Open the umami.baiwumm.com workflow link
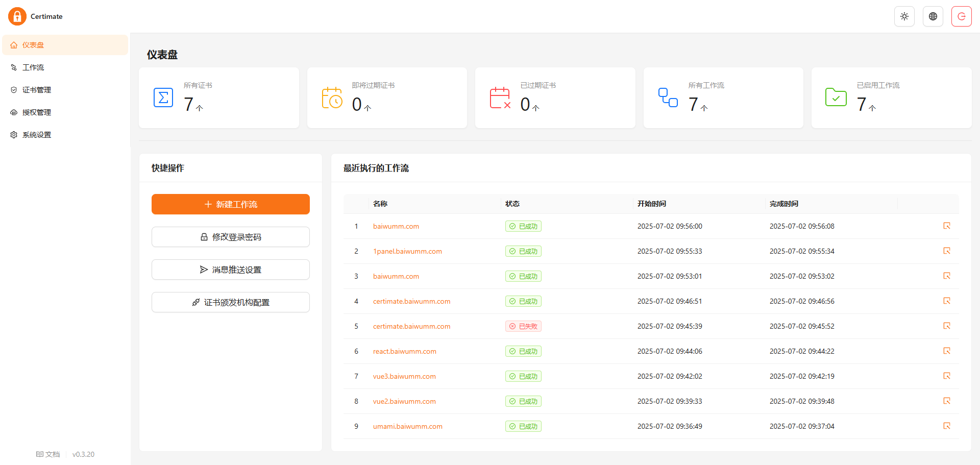 tap(408, 426)
